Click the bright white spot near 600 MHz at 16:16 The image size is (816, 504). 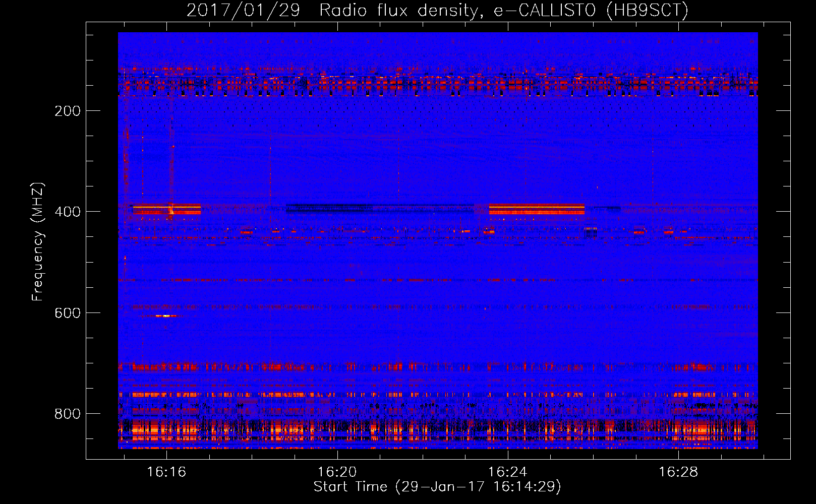166,316
